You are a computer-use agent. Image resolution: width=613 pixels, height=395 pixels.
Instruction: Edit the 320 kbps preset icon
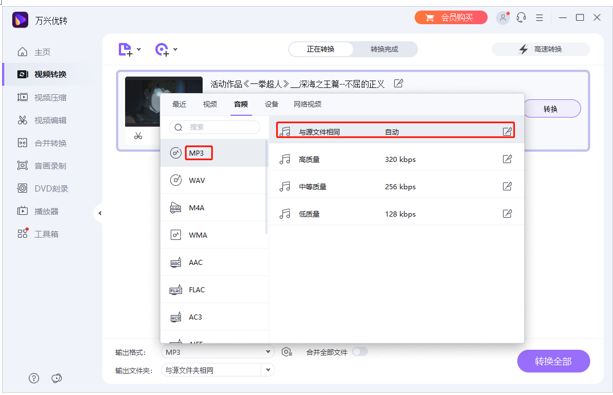tap(507, 159)
